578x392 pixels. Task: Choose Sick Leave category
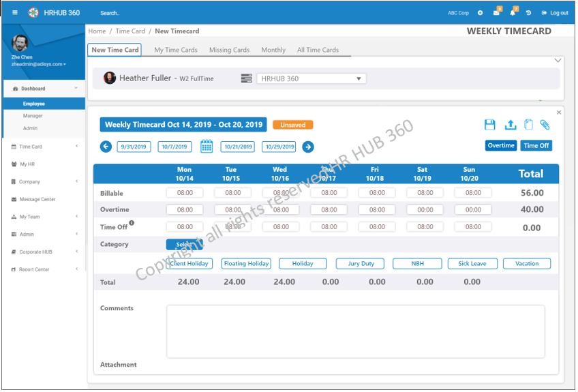[472, 264]
